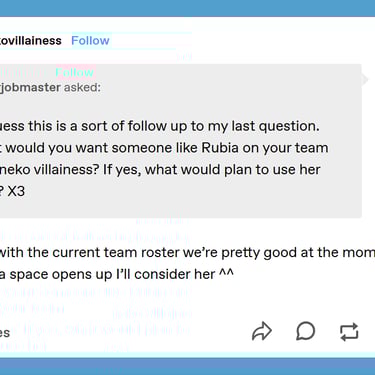This screenshot has width=375, height=375.
Task: Click the line mentioning 'my last question'
Action: 160,126
